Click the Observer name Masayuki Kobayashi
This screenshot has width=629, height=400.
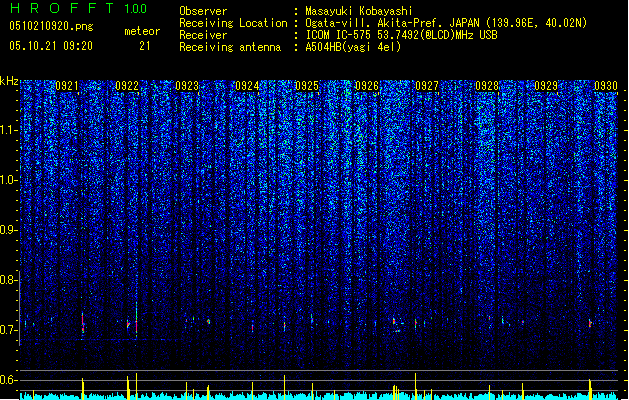(x=359, y=11)
